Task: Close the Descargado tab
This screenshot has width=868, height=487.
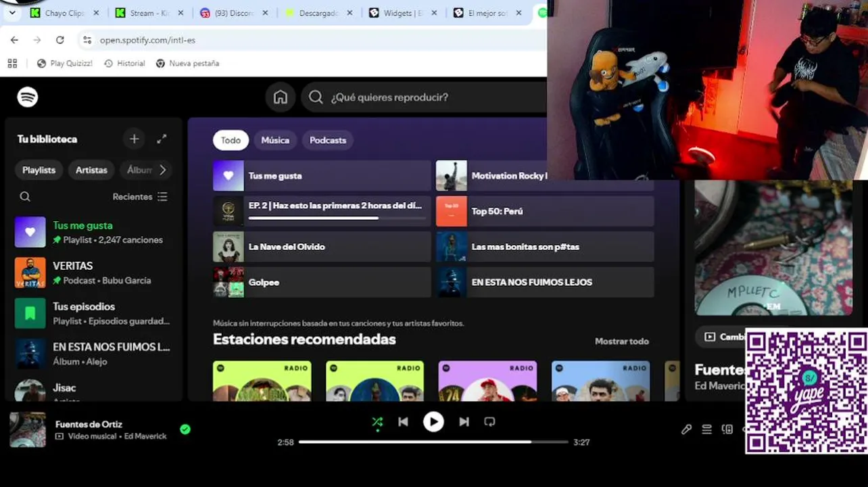Action: point(349,13)
